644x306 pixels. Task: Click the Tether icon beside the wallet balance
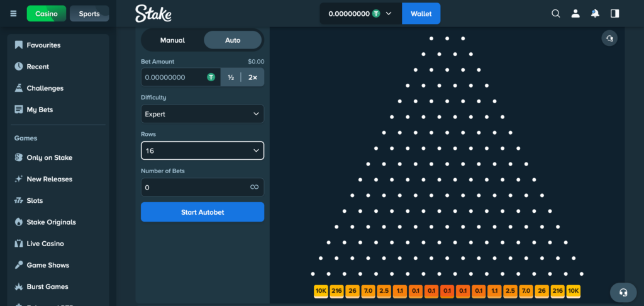coord(376,14)
